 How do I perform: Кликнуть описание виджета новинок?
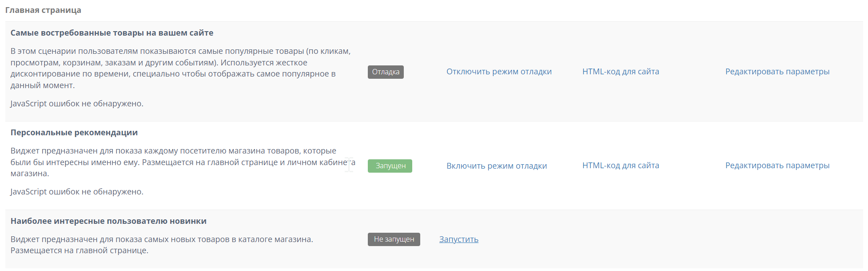click(163, 244)
